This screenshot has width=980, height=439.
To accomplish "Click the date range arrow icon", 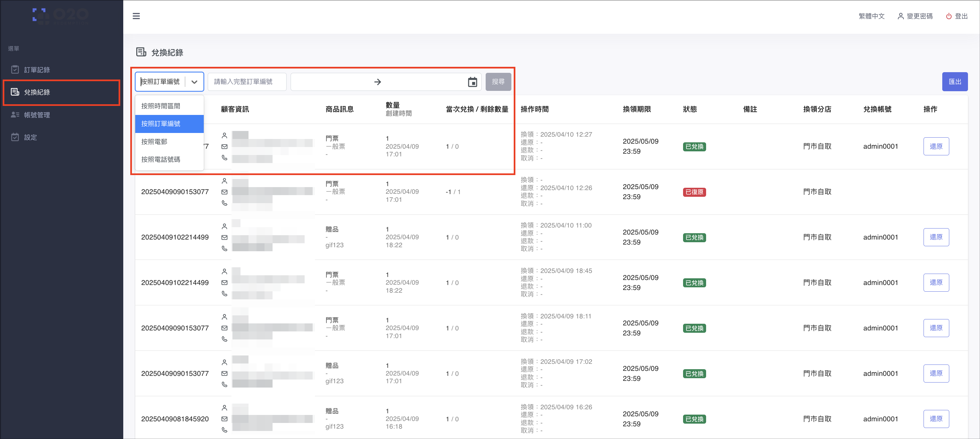I will click(377, 82).
